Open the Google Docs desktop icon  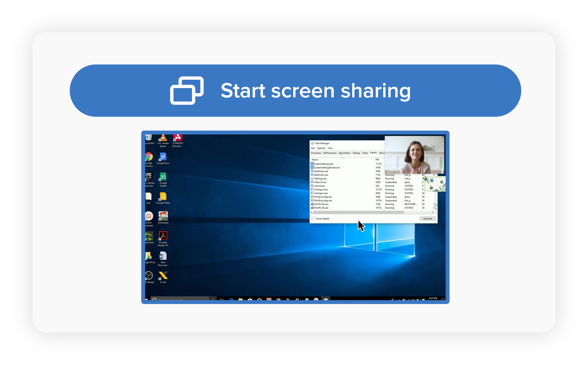(163, 157)
